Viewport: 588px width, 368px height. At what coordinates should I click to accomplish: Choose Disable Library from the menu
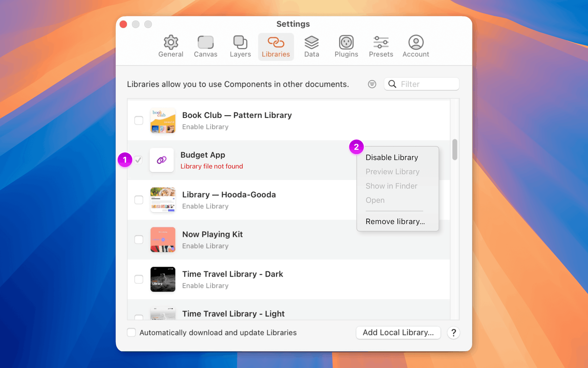click(x=392, y=157)
